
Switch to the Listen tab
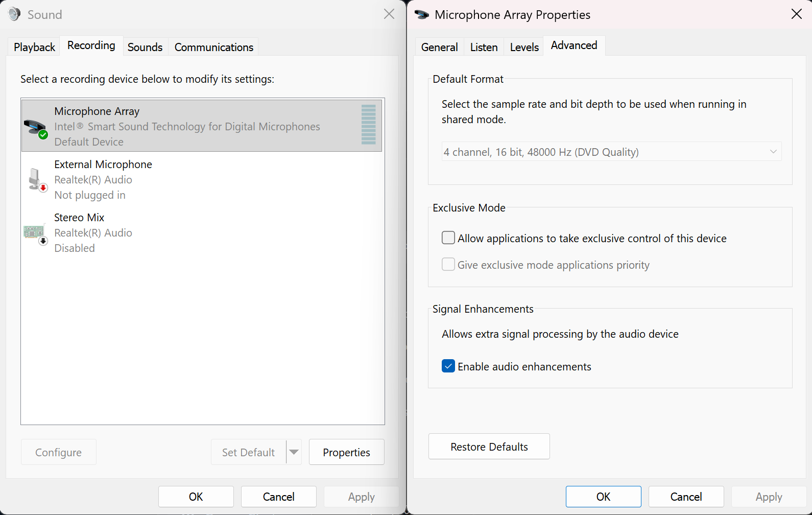point(484,47)
